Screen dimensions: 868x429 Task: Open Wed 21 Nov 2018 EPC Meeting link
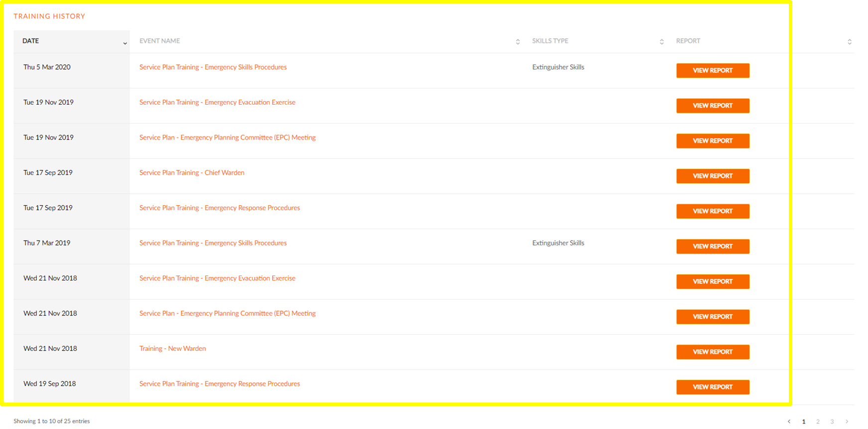(x=227, y=313)
